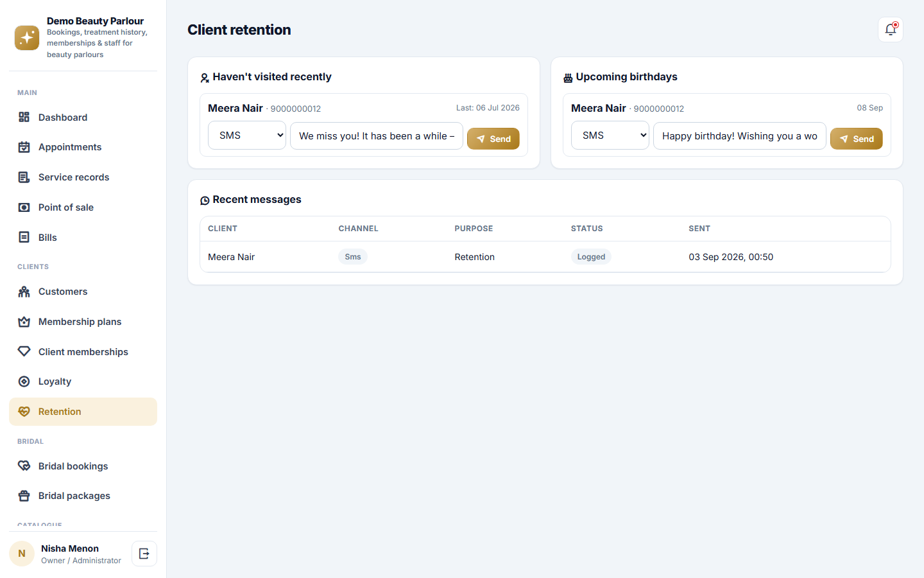
Task: Click the Client memberships diamond icon
Action: click(x=24, y=351)
